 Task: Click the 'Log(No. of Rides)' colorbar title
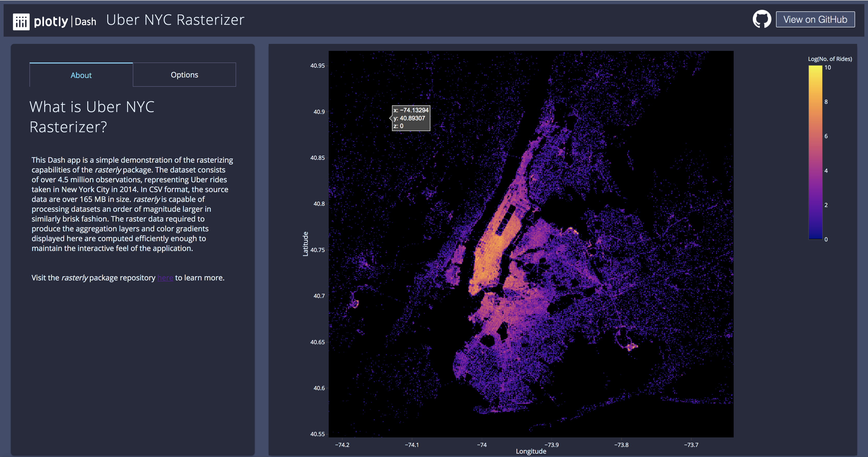click(x=830, y=59)
